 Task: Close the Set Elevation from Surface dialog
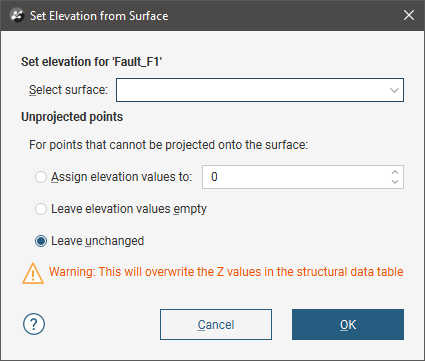pyautogui.click(x=409, y=15)
